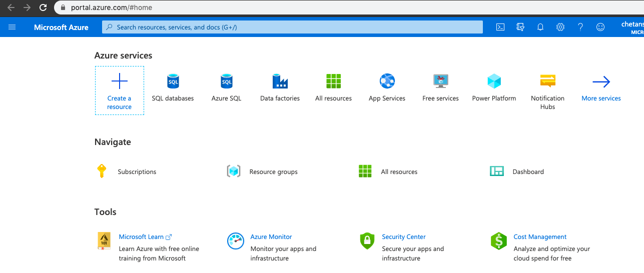
Task: Click the Notification Hubs label
Action: coord(548,102)
